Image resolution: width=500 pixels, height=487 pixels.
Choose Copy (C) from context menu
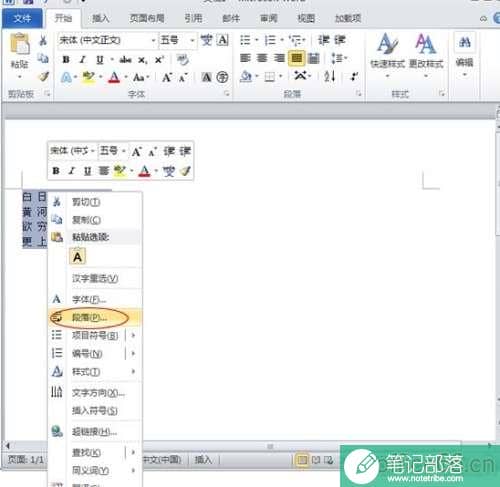pyautogui.click(x=95, y=220)
